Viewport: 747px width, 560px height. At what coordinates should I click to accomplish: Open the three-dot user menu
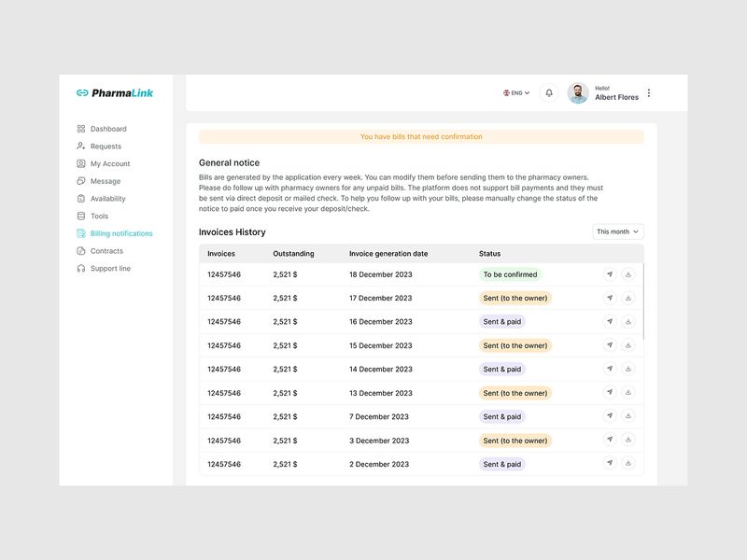click(x=649, y=92)
